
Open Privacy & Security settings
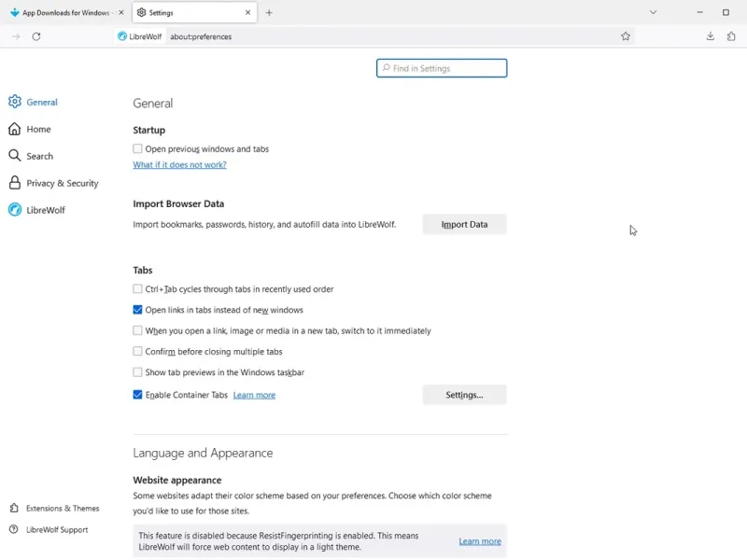(x=62, y=183)
